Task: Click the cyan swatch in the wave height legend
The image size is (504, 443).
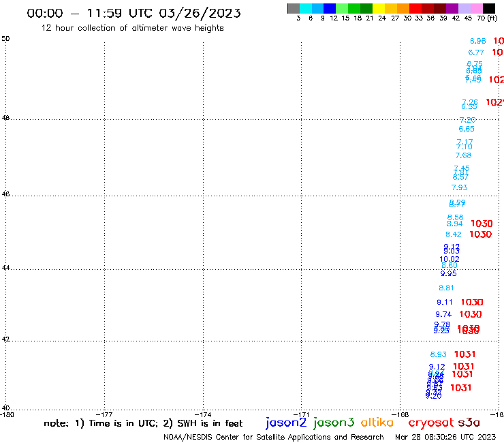Action: point(305,8)
